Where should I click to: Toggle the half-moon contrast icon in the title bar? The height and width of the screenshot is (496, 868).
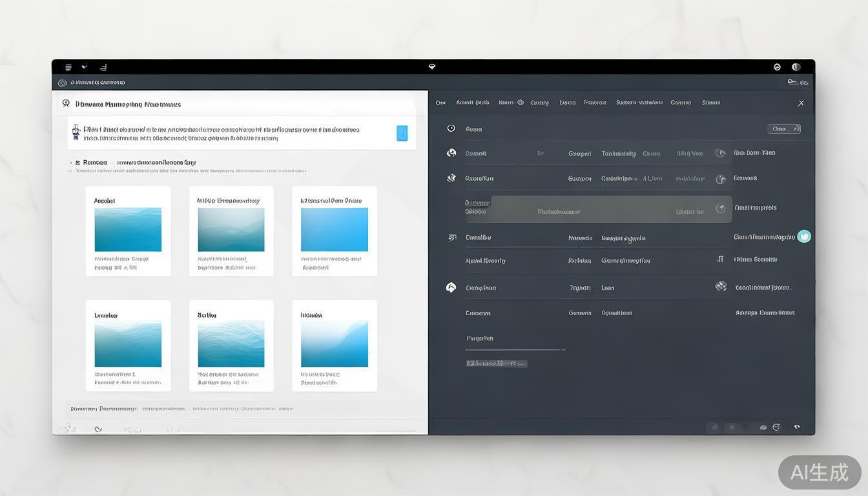pos(796,67)
